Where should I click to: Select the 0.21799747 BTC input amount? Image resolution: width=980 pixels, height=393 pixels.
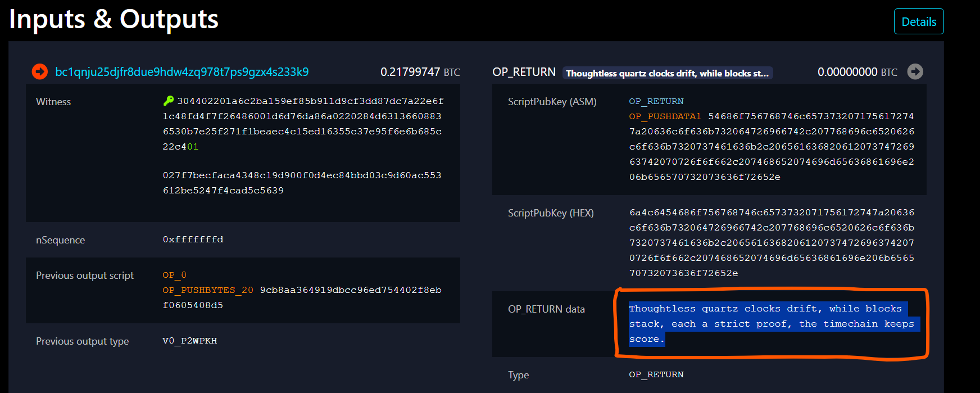tap(420, 72)
